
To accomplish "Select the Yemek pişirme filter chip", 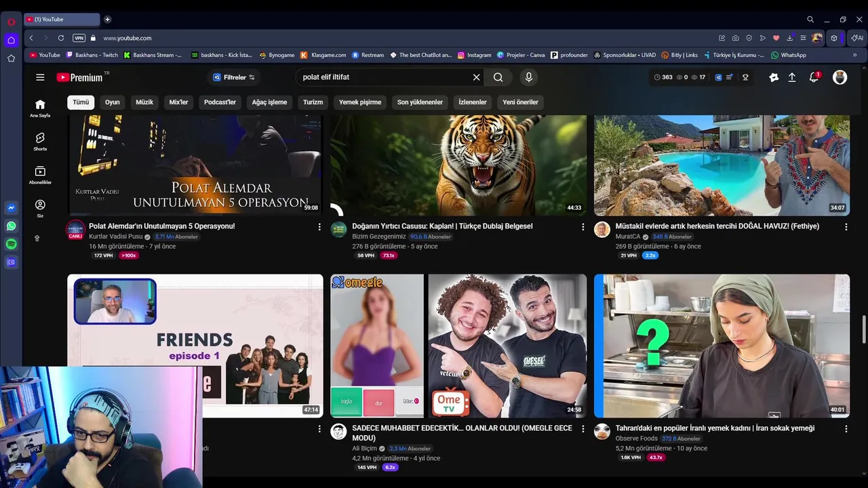I will 360,102.
